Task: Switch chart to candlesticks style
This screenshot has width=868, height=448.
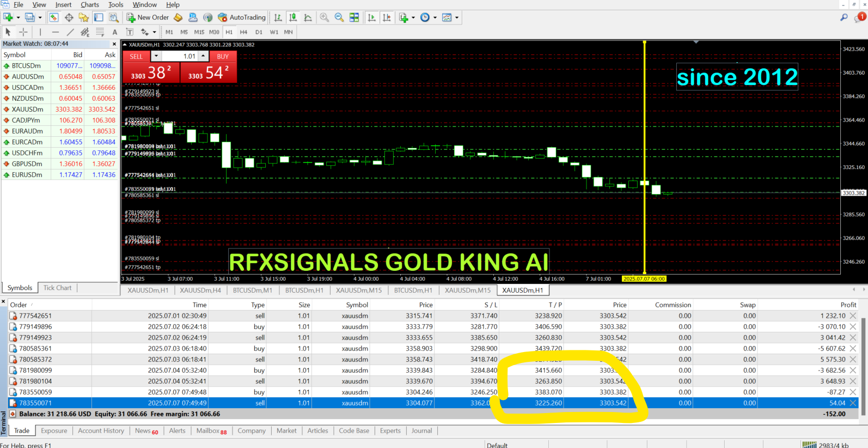Action: 293,17
